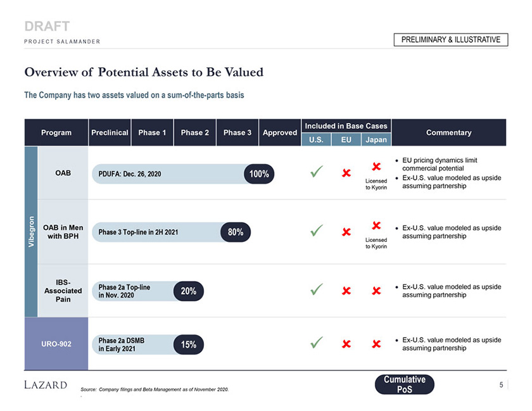Image resolution: width=532 pixels, height=411 pixels.
Task: Select the 80% probability badge
Action: 236,232
